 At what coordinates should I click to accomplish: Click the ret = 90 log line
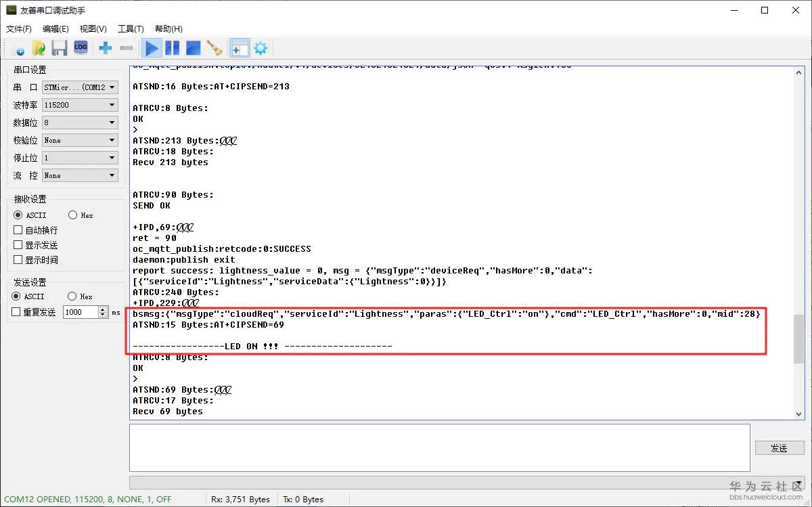pos(154,238)
